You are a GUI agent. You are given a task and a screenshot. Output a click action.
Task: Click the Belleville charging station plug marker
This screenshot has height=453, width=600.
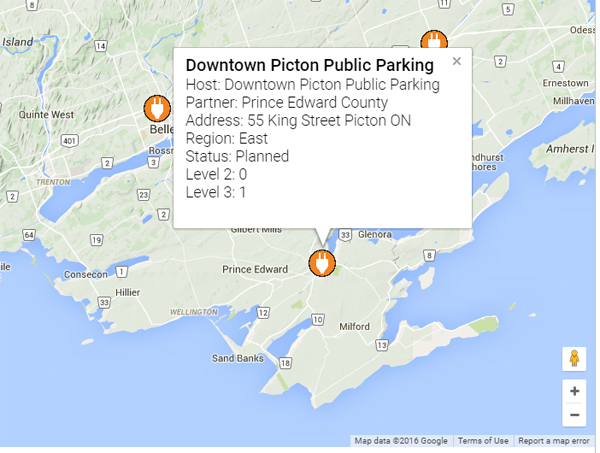point(157,108)
